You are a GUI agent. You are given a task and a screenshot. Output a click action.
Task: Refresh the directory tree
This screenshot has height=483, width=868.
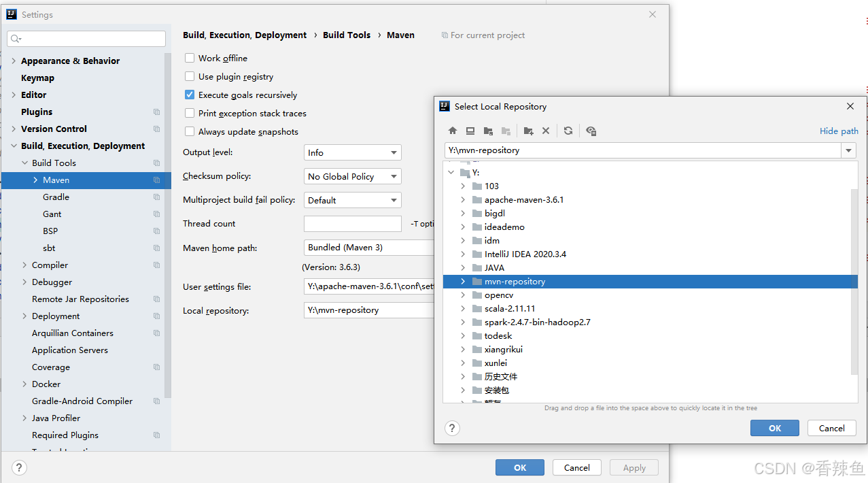coord(568,131)
